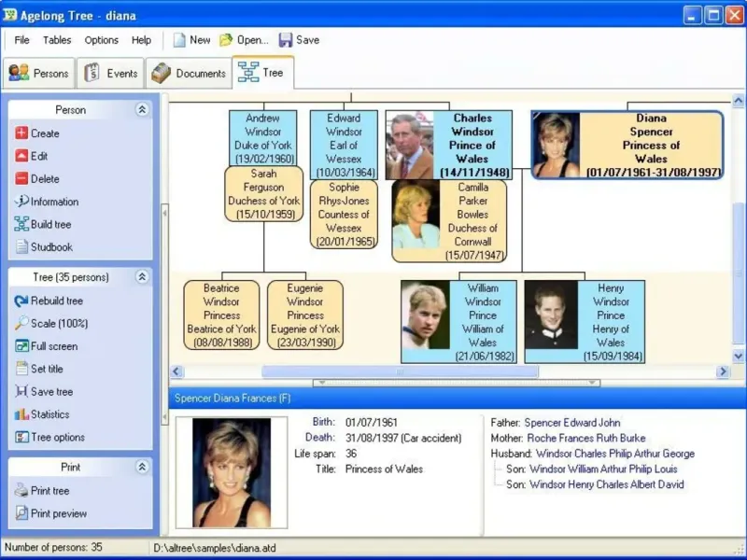Click the New document icon in toolbar
Viewport: 747px width, 560px height.
179,40
